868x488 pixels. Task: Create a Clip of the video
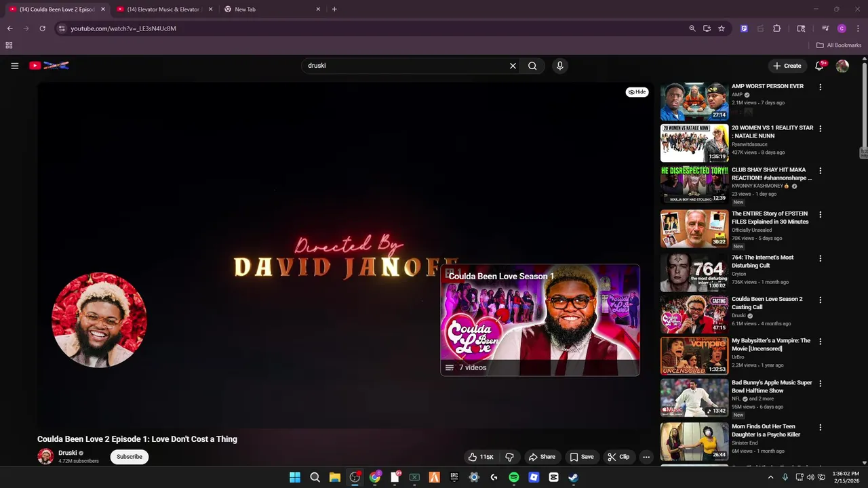pos(618,457)
